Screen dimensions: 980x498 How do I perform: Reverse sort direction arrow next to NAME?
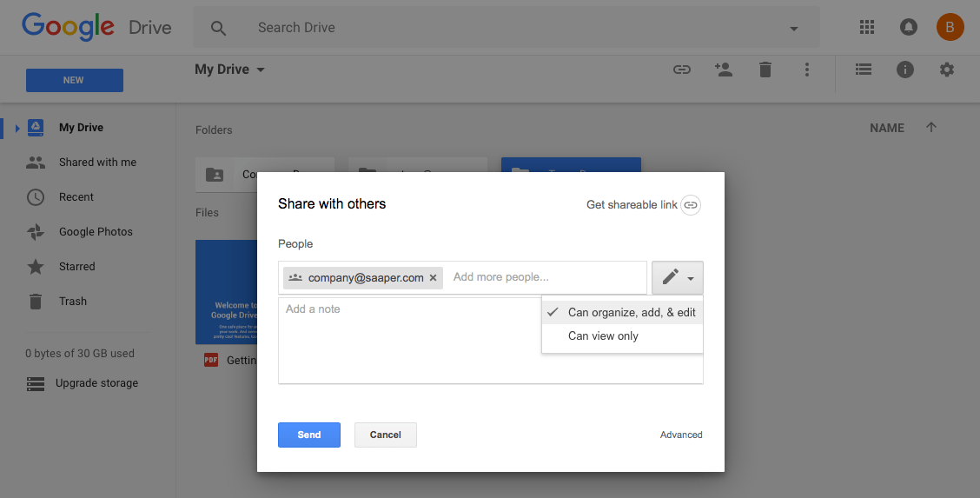931,128
